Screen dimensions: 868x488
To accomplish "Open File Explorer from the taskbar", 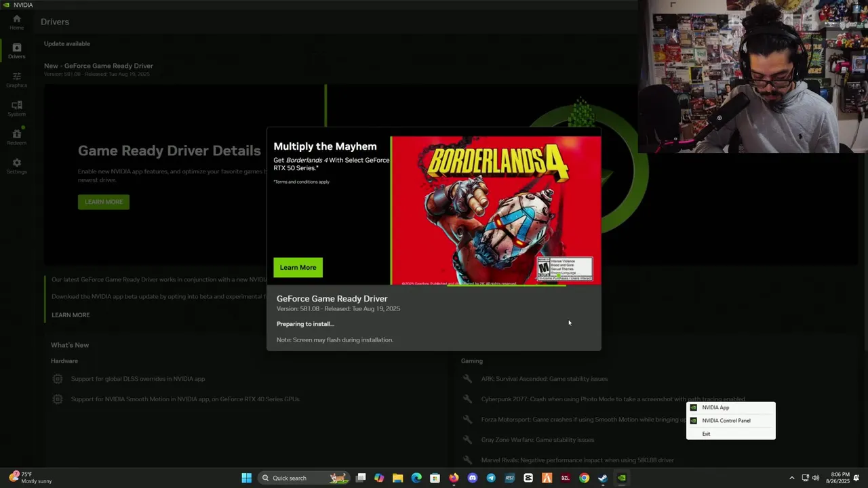I will click(x=397, y=478).
